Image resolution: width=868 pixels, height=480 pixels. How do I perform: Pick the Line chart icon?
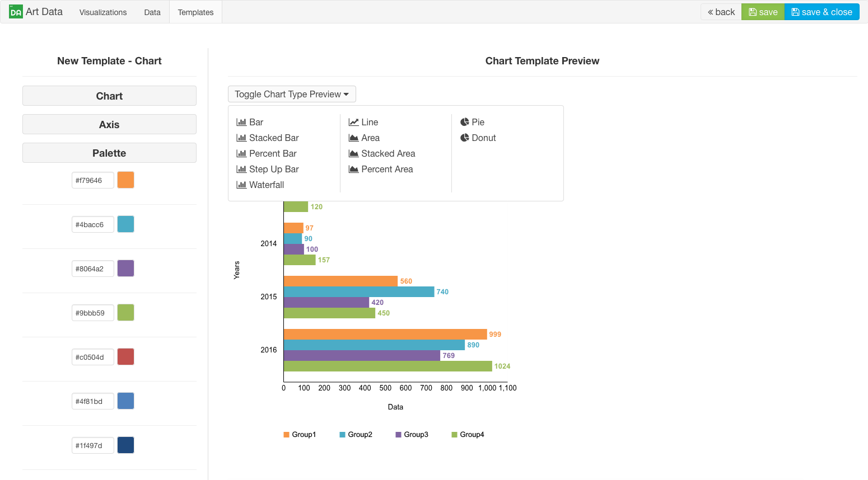tap(353, 122)
